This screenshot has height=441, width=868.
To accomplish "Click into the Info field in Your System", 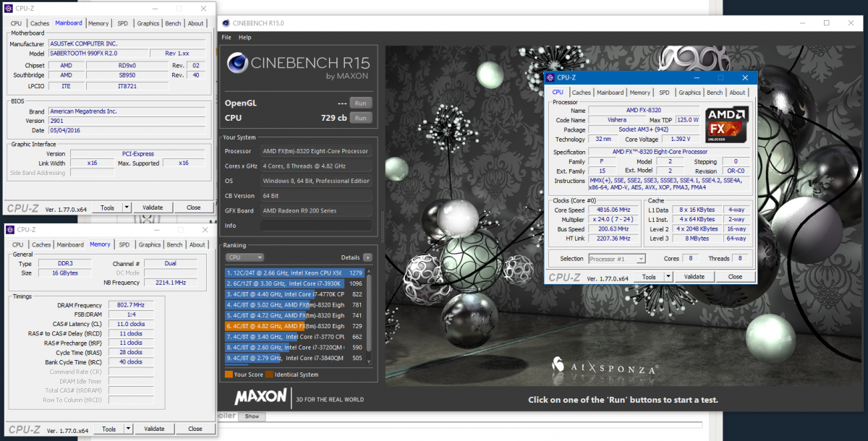I will (316, 226).
